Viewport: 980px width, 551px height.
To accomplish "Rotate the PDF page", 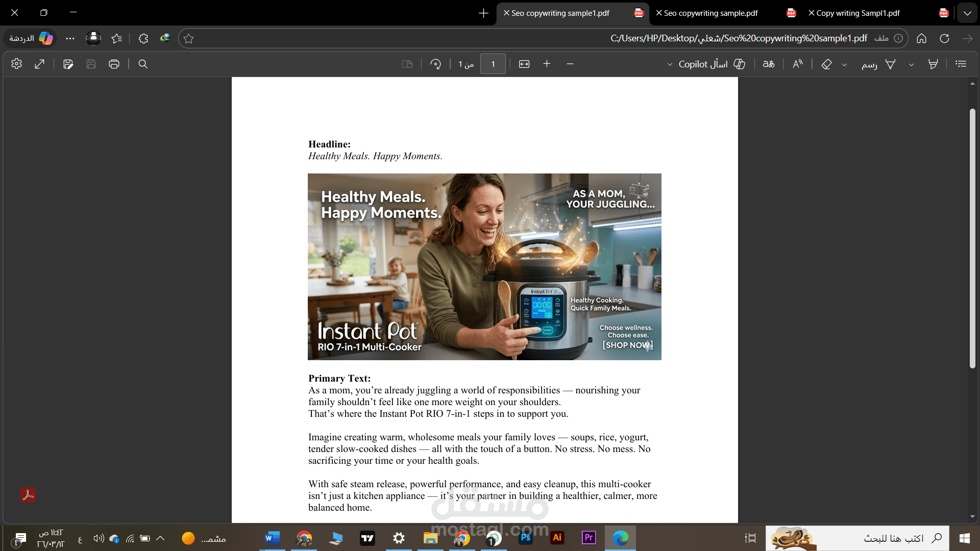I will 435,64.
